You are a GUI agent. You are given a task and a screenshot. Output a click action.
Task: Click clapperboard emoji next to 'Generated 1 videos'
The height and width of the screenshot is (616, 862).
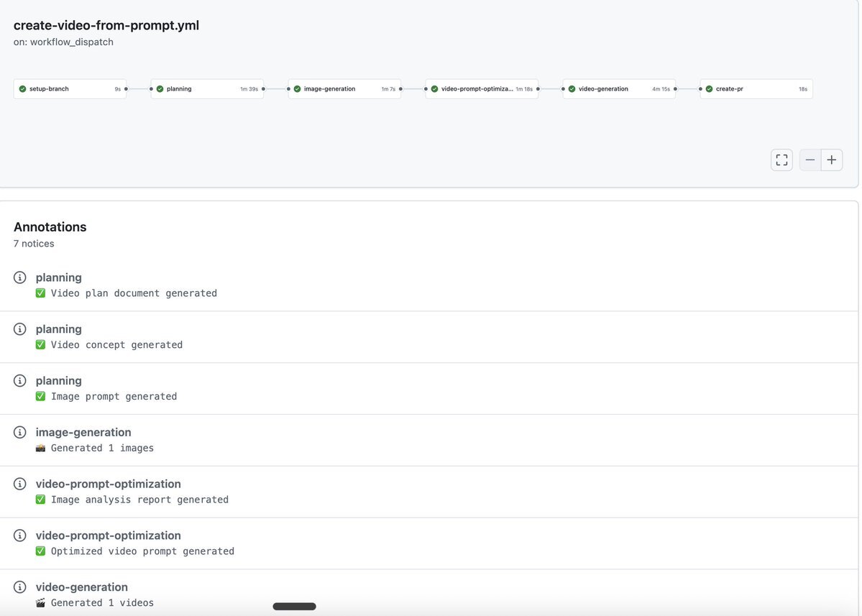click(x=41, y=603)
